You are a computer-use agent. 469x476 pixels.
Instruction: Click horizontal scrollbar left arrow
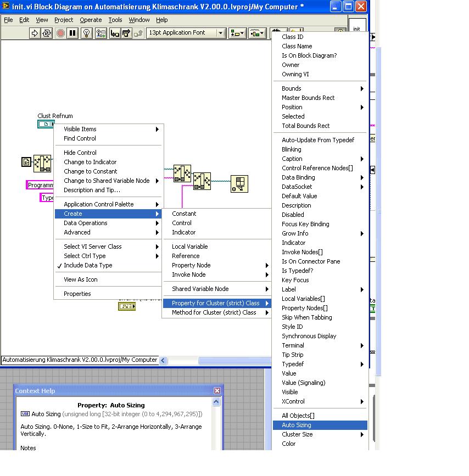point(163,360)
